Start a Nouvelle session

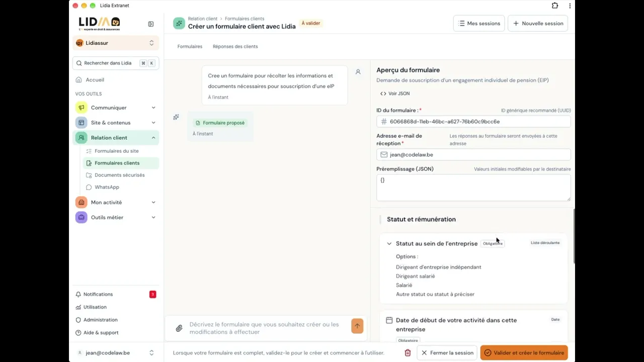coord(538,24)
